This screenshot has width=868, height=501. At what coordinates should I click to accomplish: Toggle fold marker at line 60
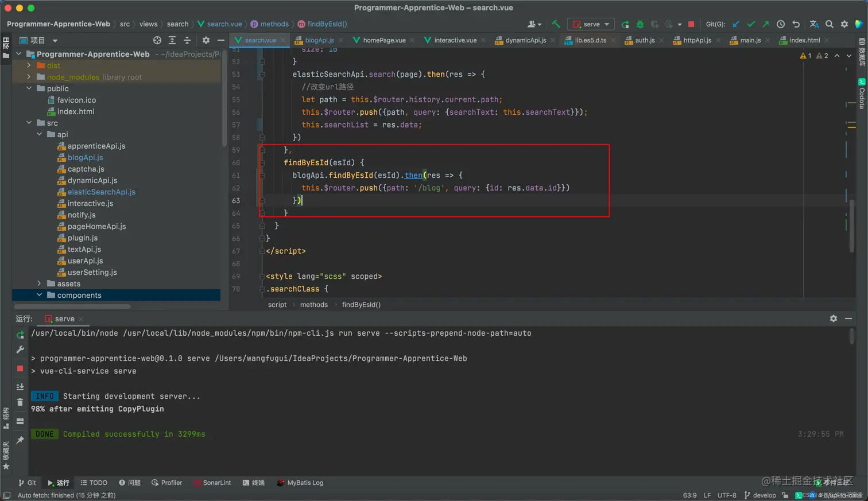pos(262,162)
